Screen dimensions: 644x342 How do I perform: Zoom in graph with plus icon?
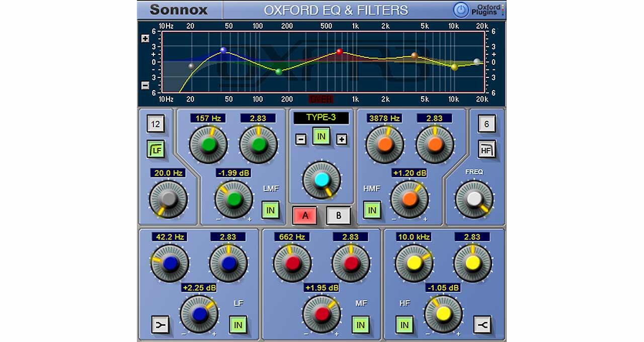(145, 39)
